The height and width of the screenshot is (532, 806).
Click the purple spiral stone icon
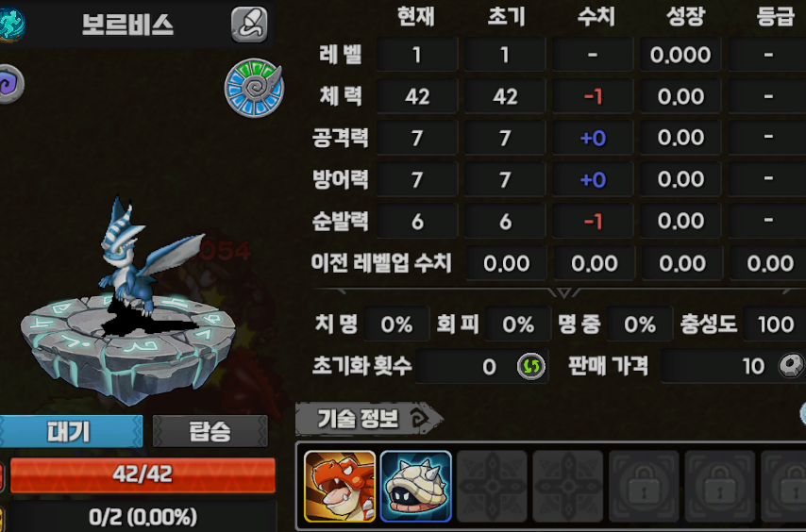coord(10,84)
